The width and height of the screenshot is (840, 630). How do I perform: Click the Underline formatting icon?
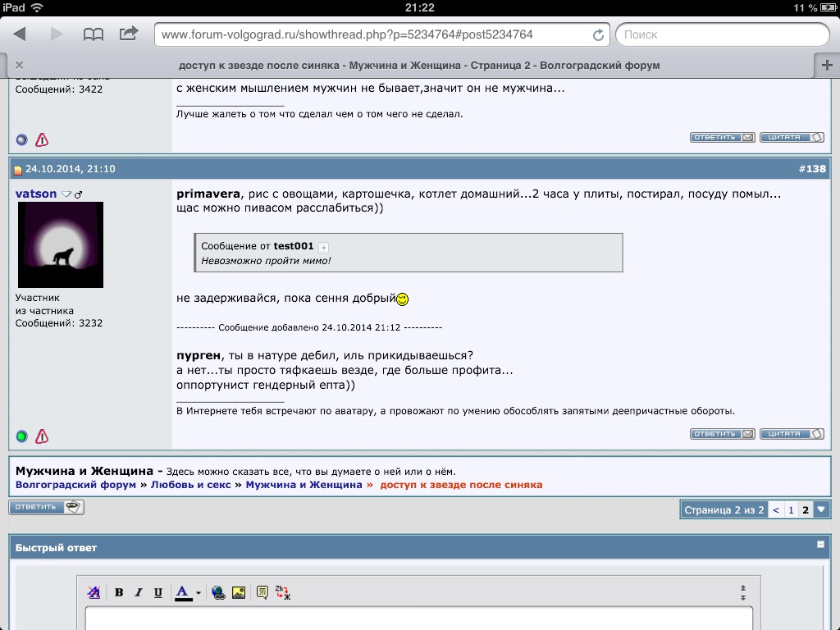tap(158, 592)
